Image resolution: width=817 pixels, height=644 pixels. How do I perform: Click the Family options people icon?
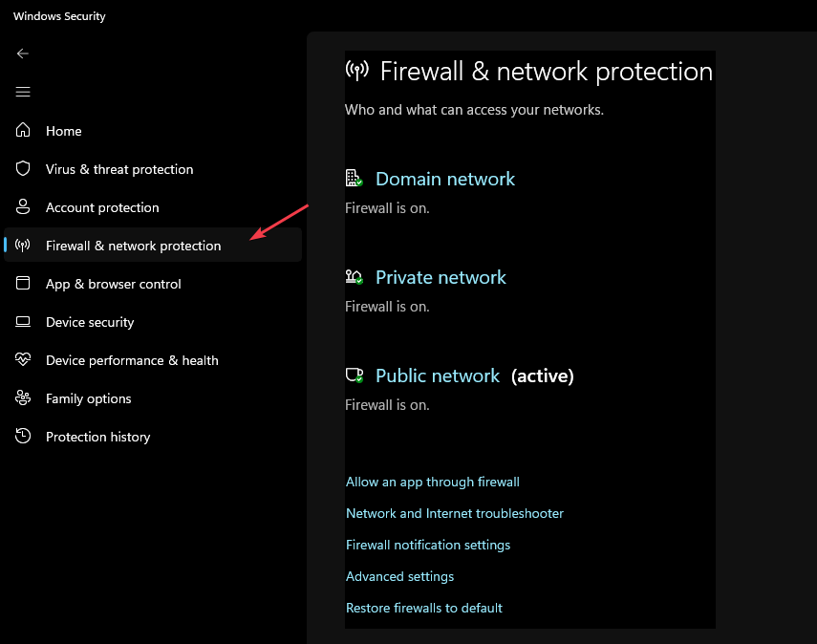click(23, 397)
